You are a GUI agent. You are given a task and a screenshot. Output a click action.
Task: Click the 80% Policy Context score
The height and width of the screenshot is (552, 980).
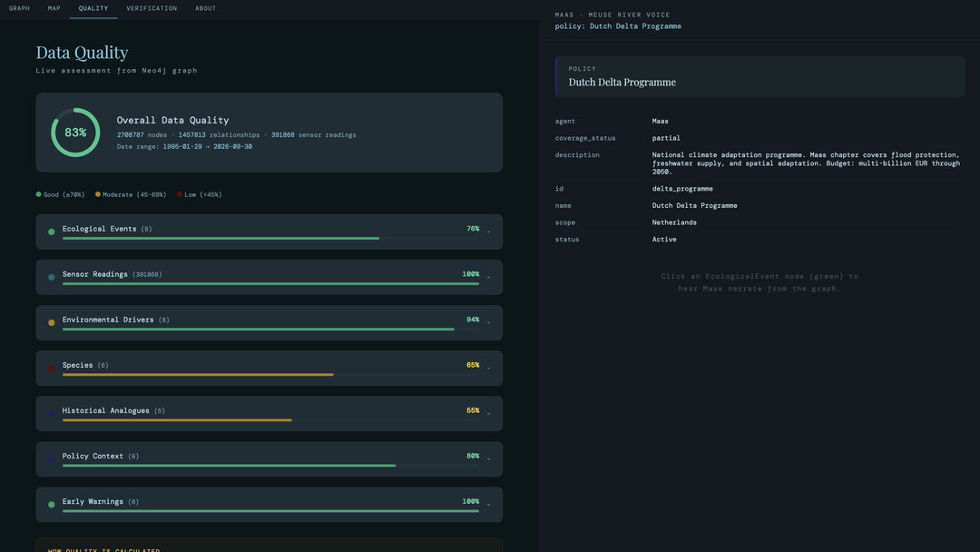pyautogui.click(x=473, y=457)
